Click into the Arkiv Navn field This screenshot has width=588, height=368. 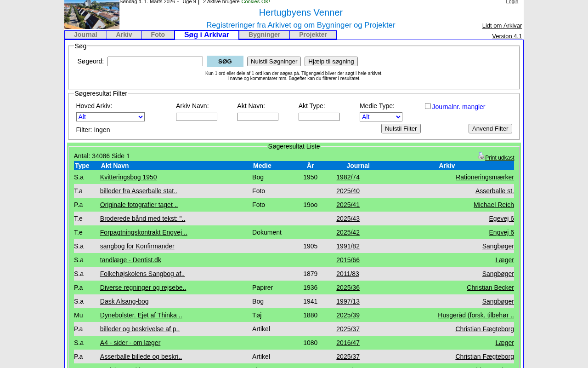(197, 117)
